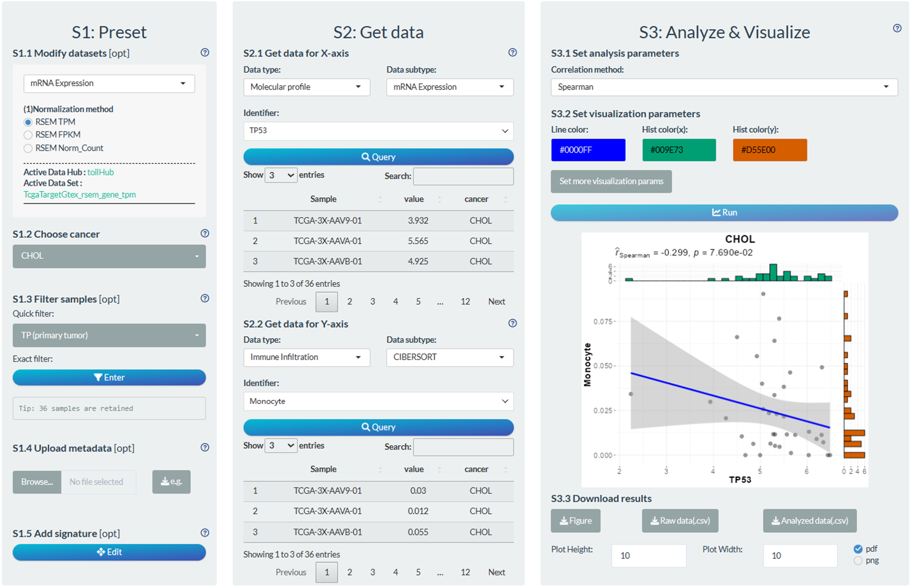Click help icon for S2.2 Y-axis data
This screenshot has height=588, width=913.
pos(512,323)
